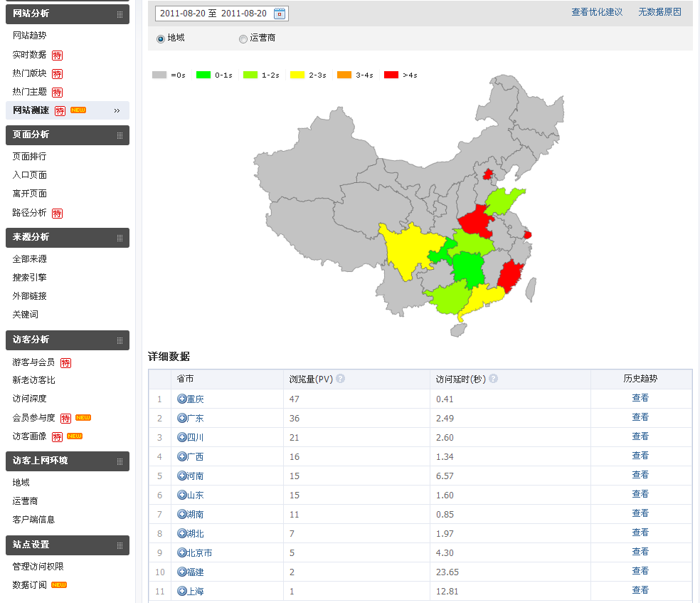Open the calendar date picker icon
Screen dimensions: 700x603
(280, 14)
